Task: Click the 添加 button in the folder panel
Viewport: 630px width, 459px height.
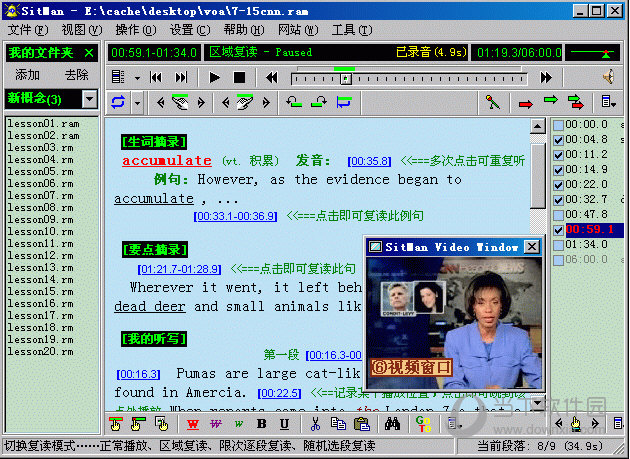Action: click(x=27, y=74)
